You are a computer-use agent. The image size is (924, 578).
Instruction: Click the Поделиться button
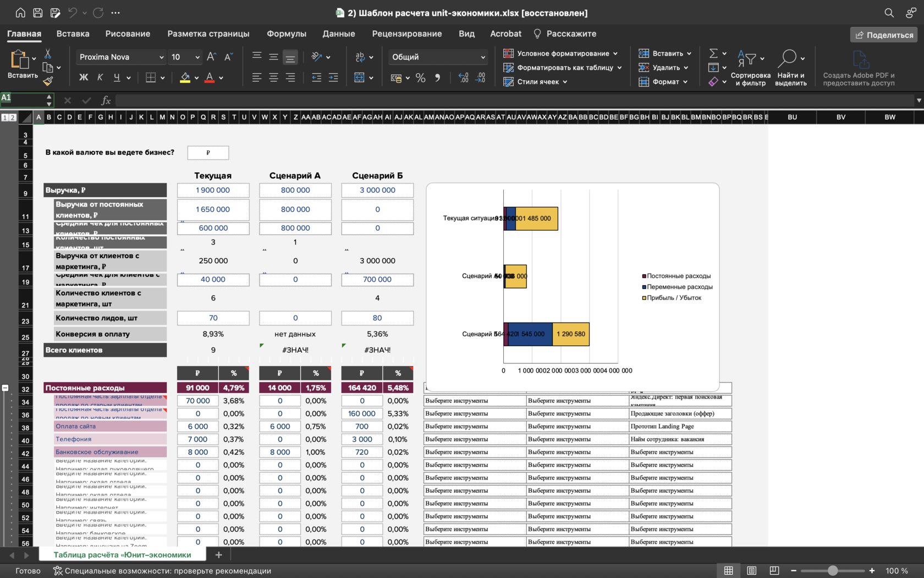pyautogui.click(x=883, y=35)
